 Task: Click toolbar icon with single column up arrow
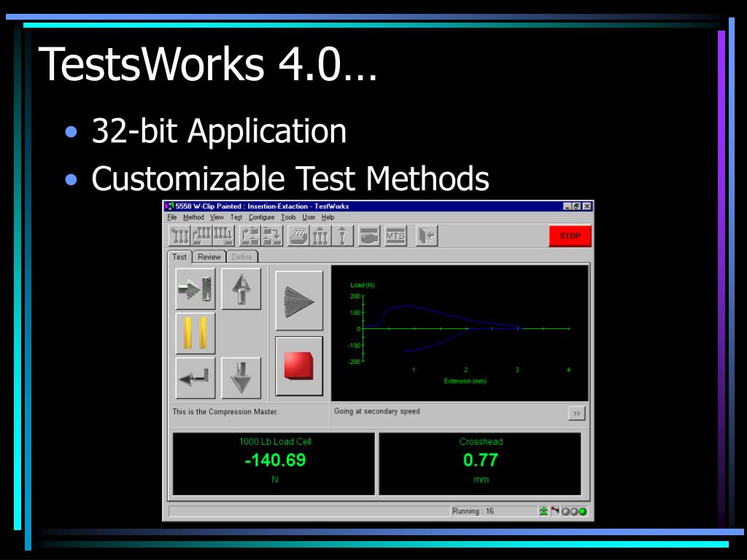click(x=342, y=236)
